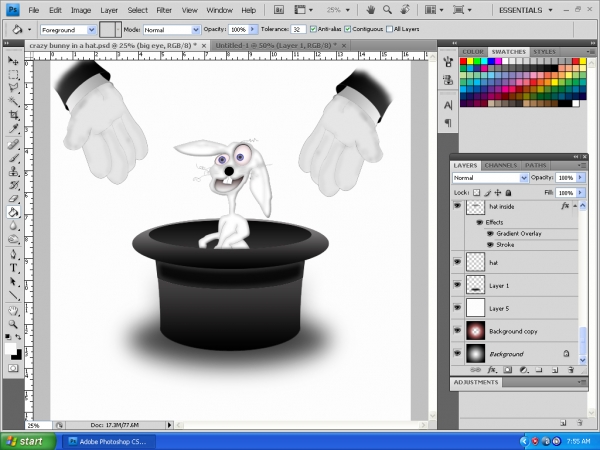Open the Layers panel Opacity arrow

pyautogui.click(x=580, y=178)
